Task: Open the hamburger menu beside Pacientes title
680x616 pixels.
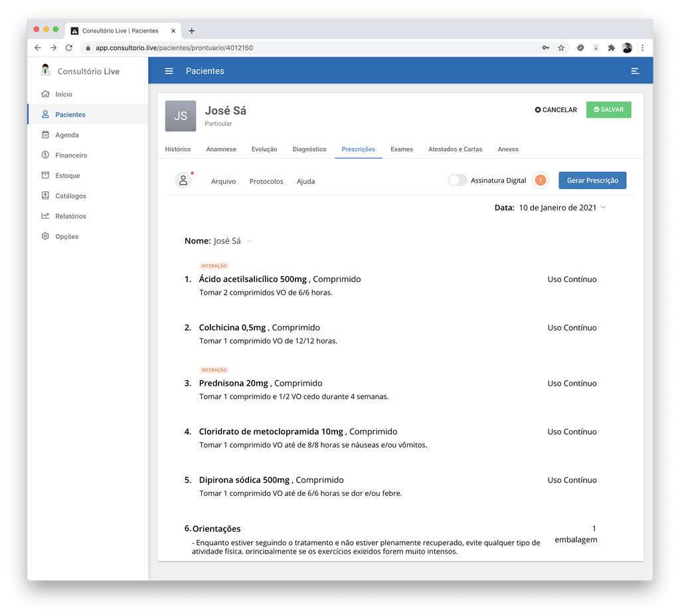Action: pos(169,71)
